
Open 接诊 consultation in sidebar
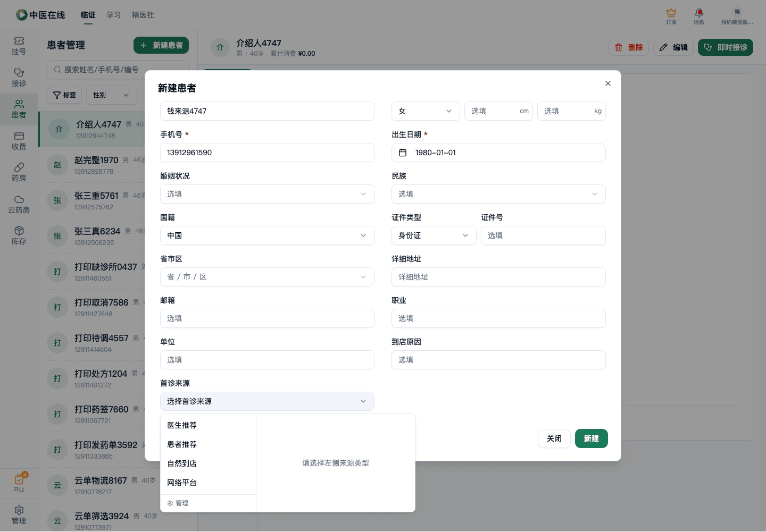pos(19,78)
